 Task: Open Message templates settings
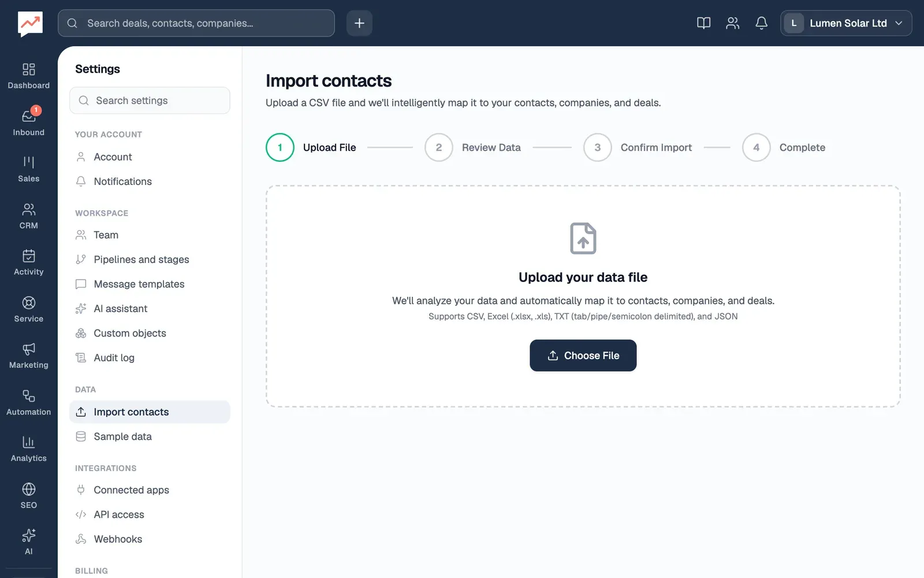click(150, 284)
